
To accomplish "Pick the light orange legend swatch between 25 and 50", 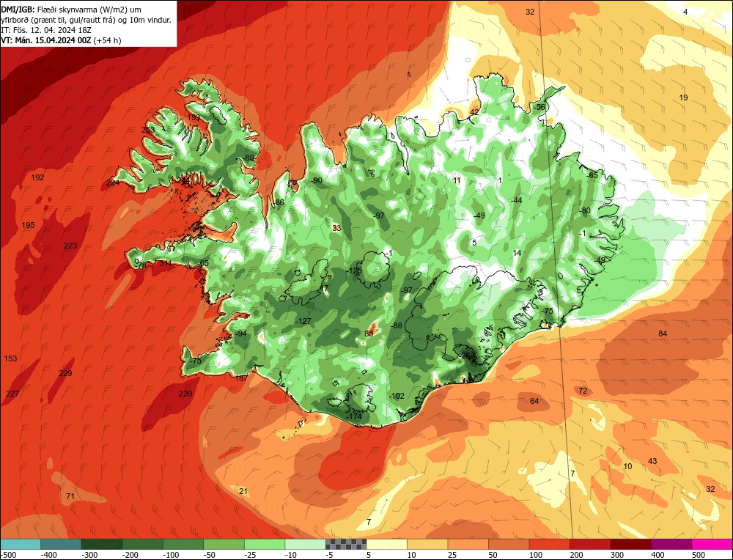I will coord(468,544).
